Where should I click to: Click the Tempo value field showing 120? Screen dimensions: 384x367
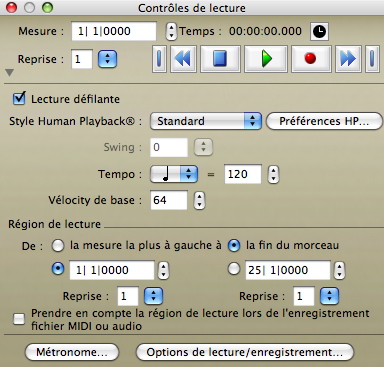[x=243, y=174]
